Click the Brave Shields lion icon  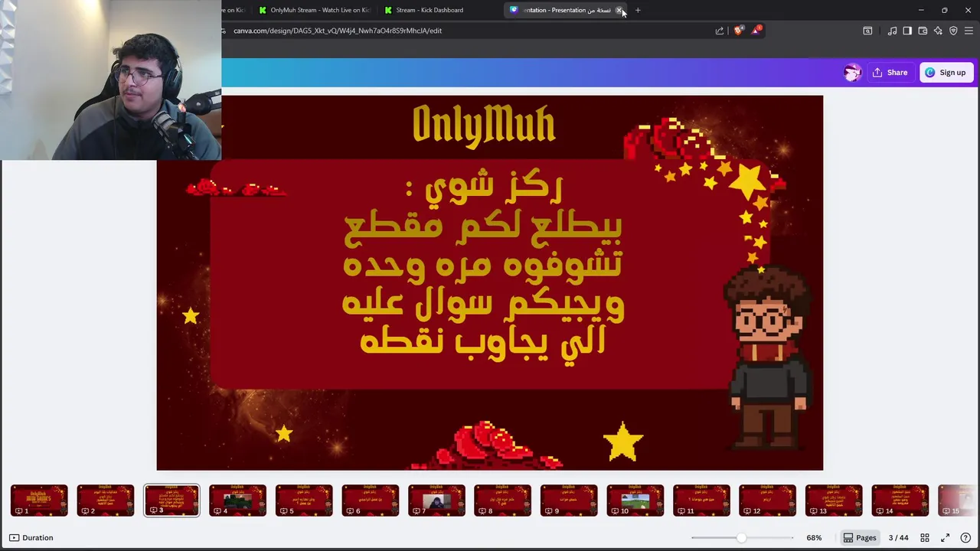[738, 31]
